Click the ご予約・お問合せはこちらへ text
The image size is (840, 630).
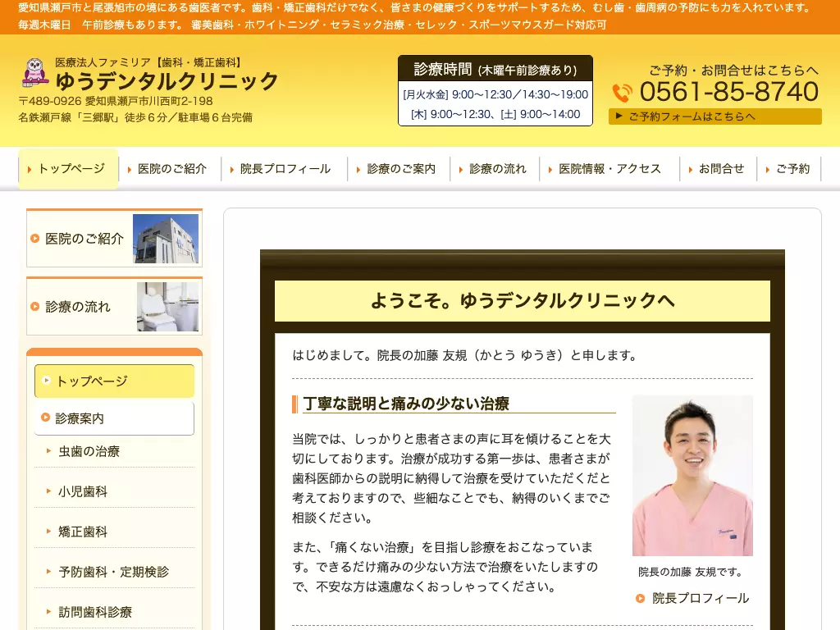tap(734, 71)
